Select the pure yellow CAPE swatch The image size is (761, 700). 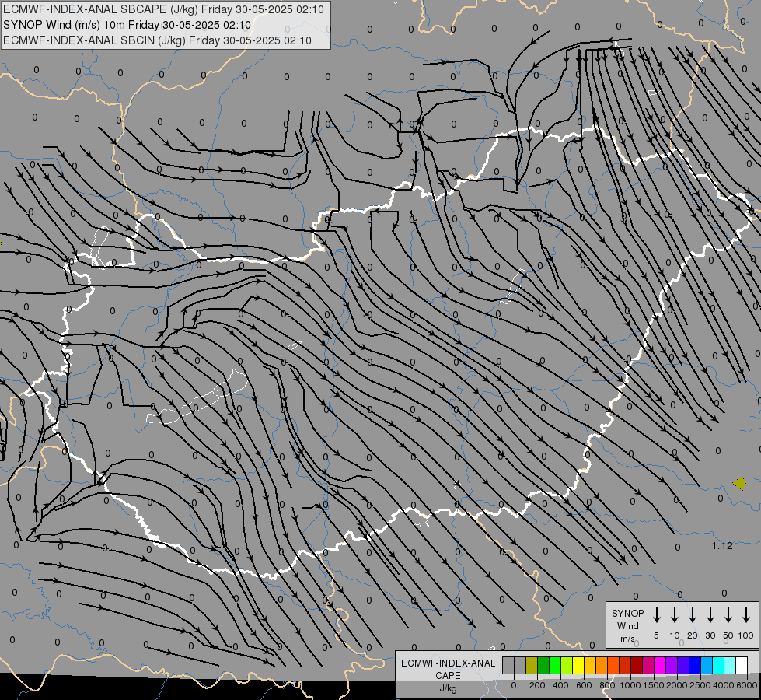pos(578,665)
